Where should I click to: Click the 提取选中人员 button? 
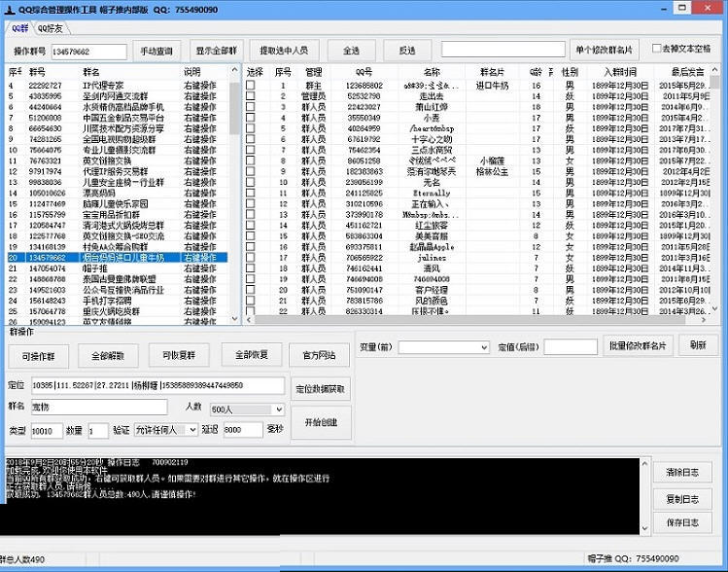284,51
